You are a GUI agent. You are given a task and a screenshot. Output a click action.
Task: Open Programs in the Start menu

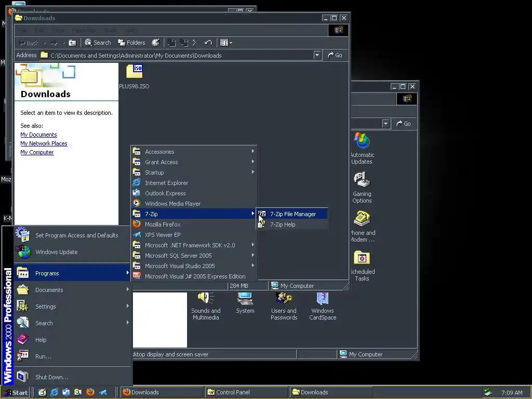(72, 273)
